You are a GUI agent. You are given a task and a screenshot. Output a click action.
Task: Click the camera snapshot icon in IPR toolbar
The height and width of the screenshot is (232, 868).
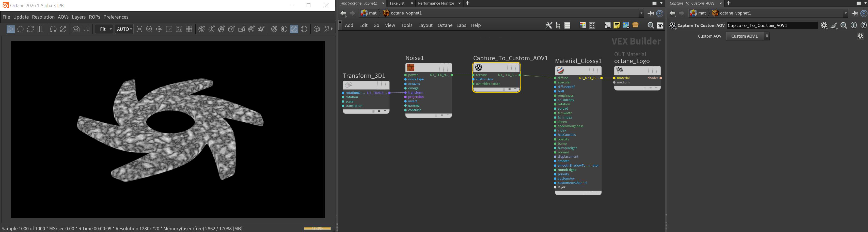coord(76,29)
